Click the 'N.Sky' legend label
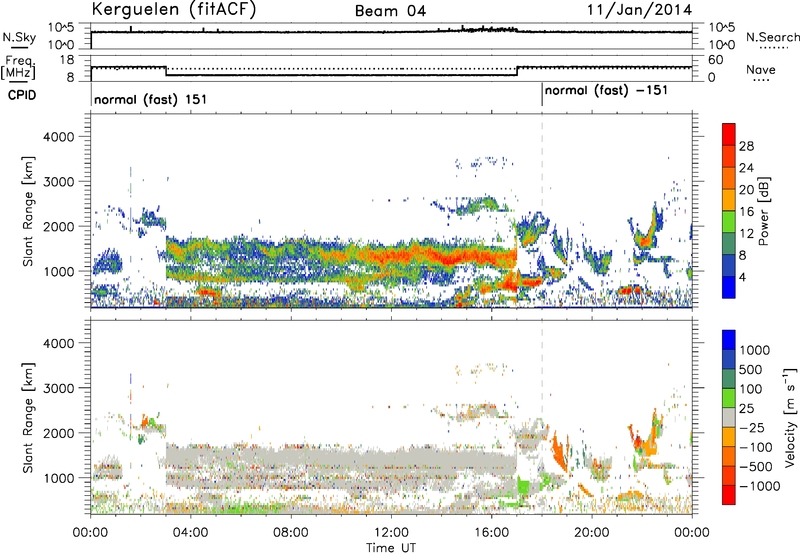800x554 pixels. click(19, 37)
